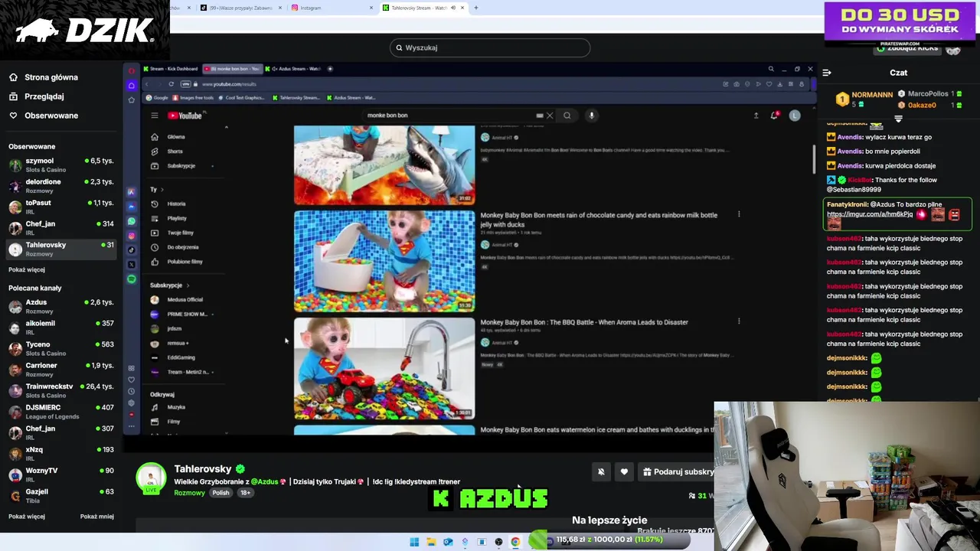Open Playlisty in YouTube sidebar

(177, 218)
